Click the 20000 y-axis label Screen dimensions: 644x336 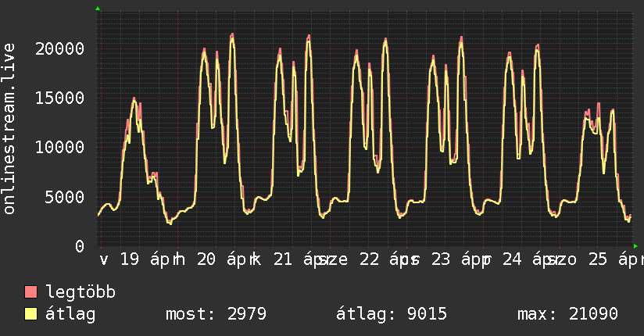60,49
